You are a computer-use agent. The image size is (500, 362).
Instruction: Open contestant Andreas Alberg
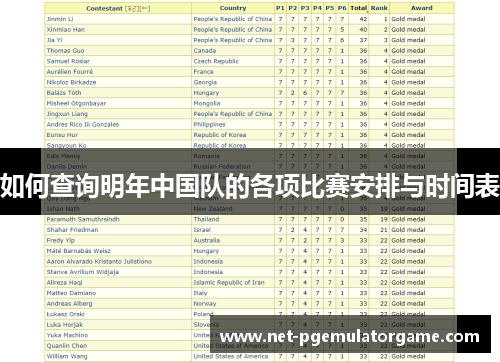(x=69, y=304)
